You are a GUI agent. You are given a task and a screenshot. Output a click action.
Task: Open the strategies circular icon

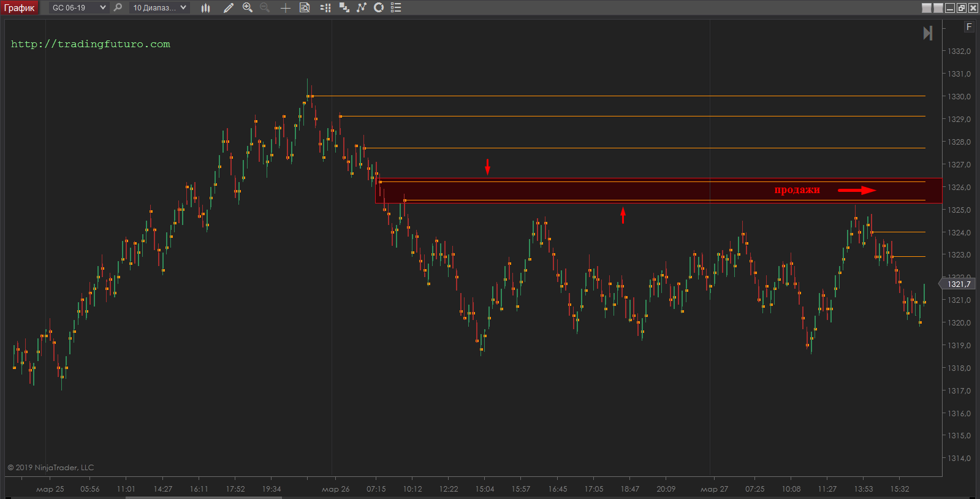[379, 8]
